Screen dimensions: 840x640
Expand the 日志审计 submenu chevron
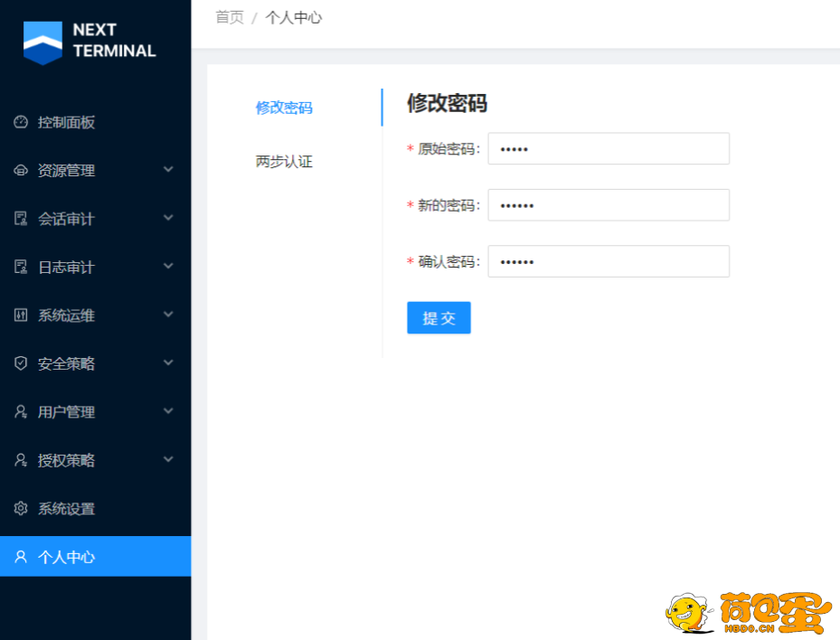click(168, 266)
